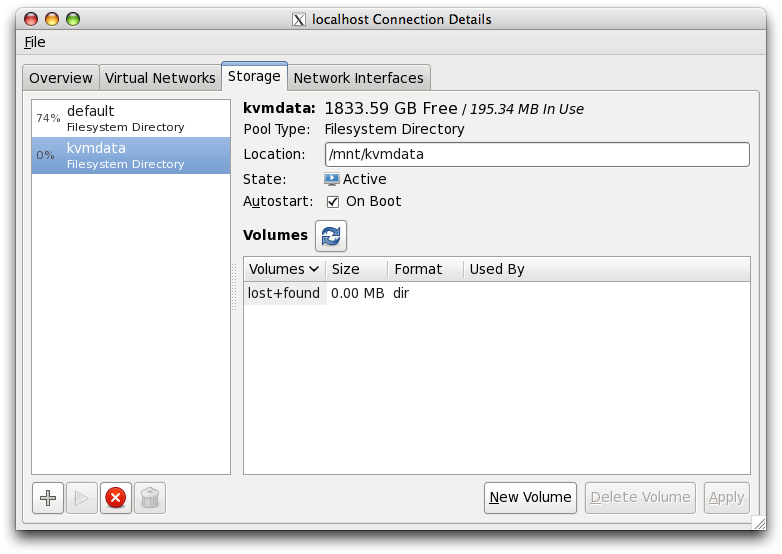Click the Used By column header
Viewport: 782px width, 554px height.
pyautogui.click(x=606, y=269)
